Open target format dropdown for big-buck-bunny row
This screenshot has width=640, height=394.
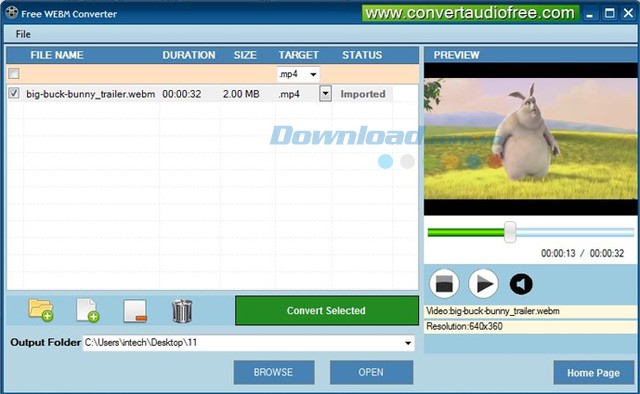(325, 93)
